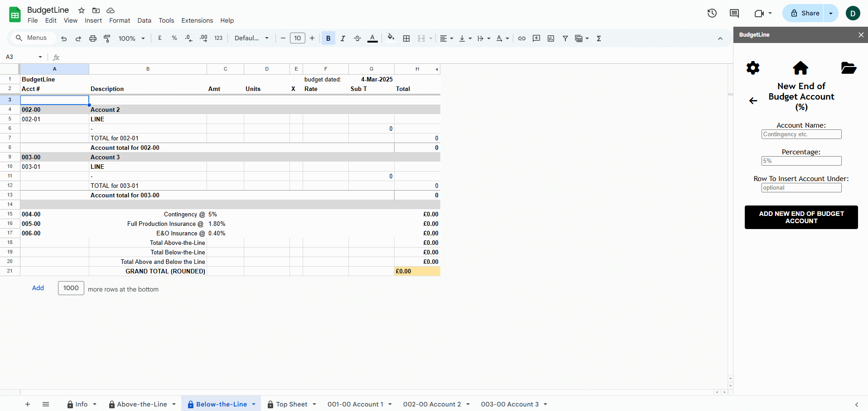Toggle bold formatting button
The height and width of the screenshot is (411, 868).
[328, 38]
